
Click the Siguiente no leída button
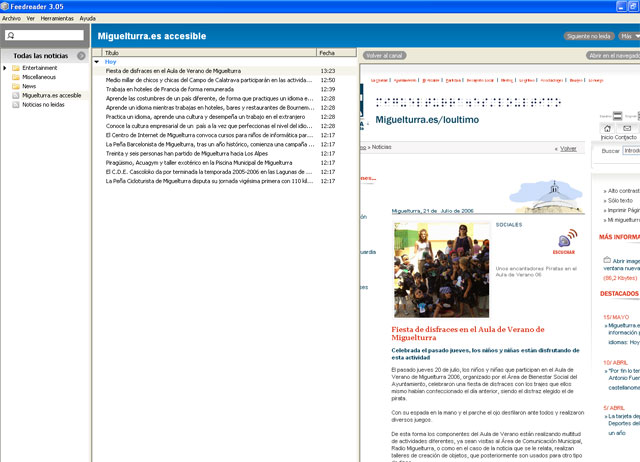tap(589, 36)
